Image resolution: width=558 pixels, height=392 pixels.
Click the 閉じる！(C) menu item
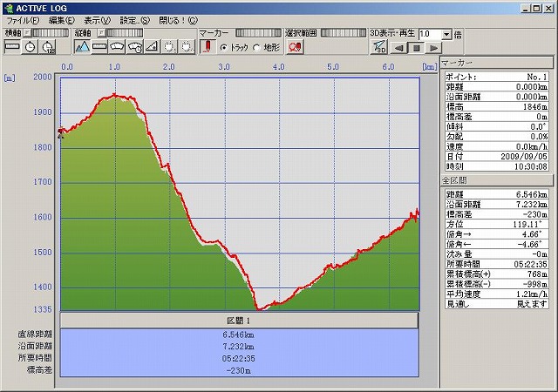(x=178, y=20)
